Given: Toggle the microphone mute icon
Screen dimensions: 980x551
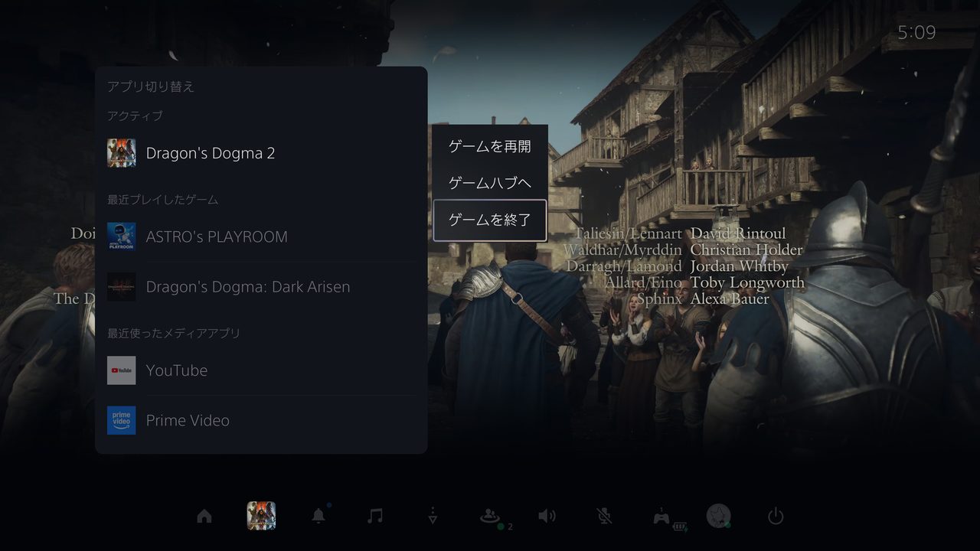Looking at the screenshot, I should 604,516.
